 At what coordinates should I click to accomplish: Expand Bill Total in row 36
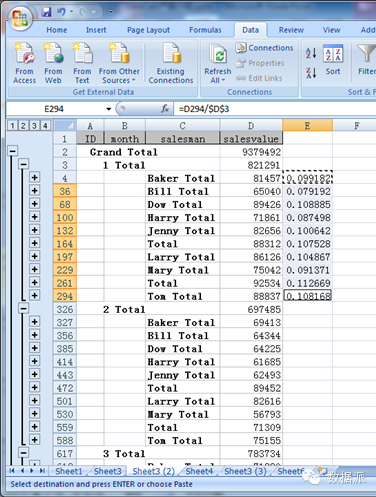tap(35, 191)
